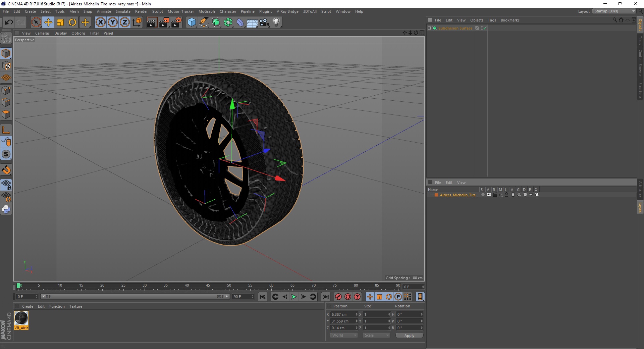
Task: Toggle view visibility of Airless_Michelin_Tire layer
Action: (x=489, y=195)
